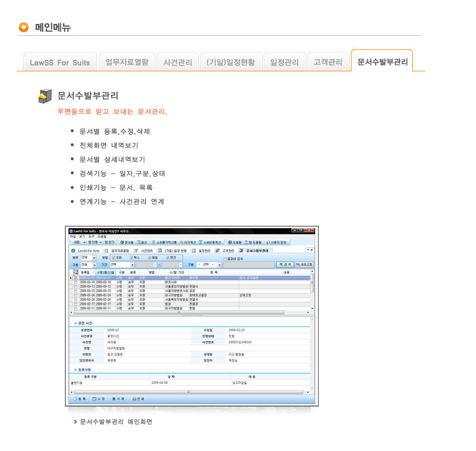Screen dimensions: 476x451
Task: Open the 업무자료열람 webpage menu tab
Action: click(127, 62)
